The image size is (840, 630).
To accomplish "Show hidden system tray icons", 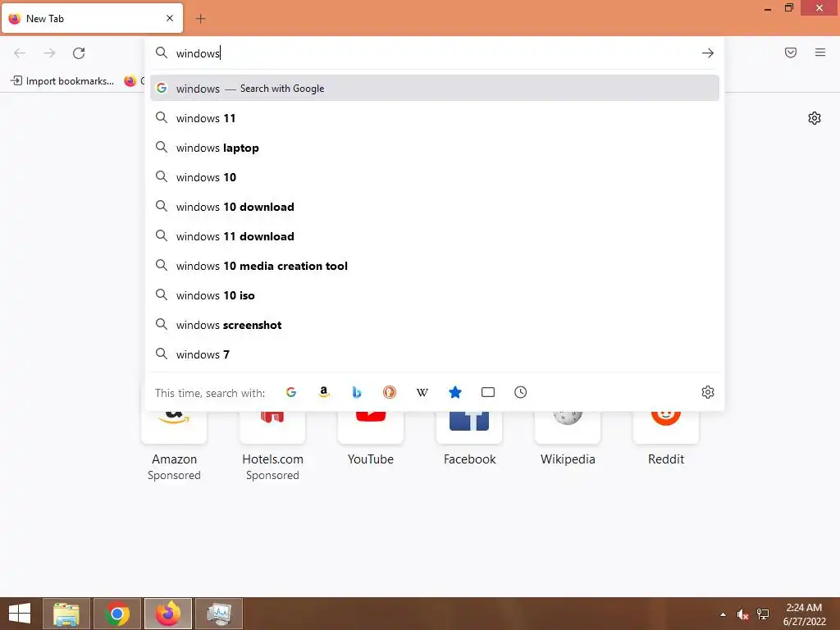I will tap(724, 614).
